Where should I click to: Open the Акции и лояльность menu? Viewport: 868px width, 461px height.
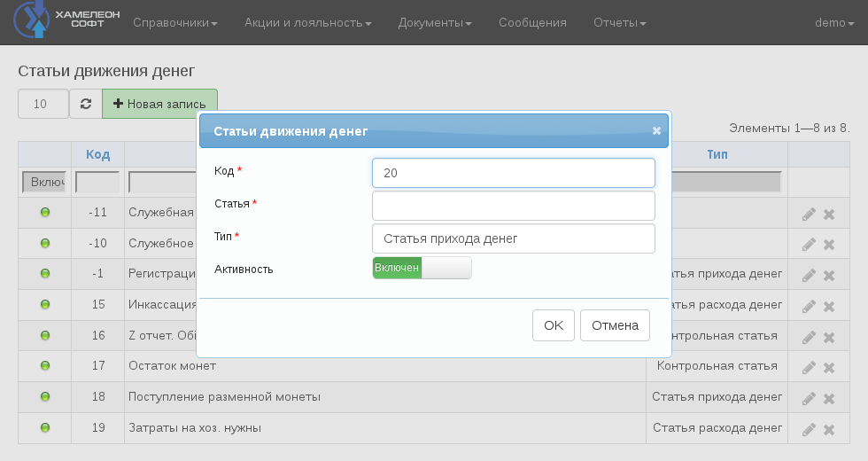[x=308, y=23]
